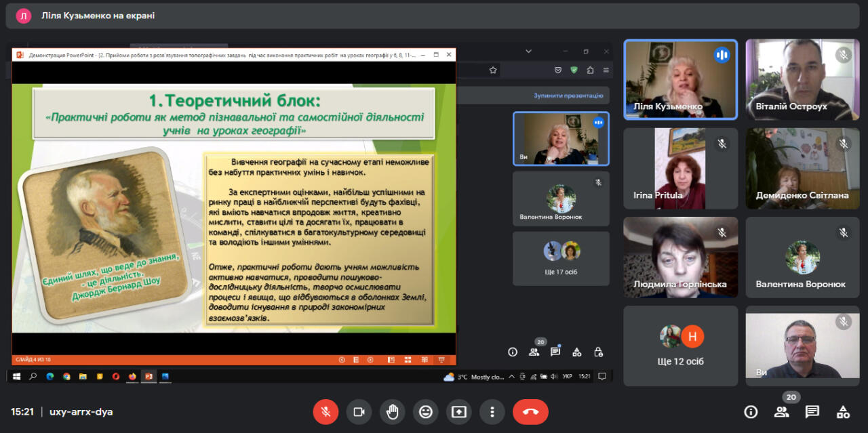This screenshot has width=868, height=433.
Task: Select Людмила Горлінська's video tile
Action: [x=680, y=257]
